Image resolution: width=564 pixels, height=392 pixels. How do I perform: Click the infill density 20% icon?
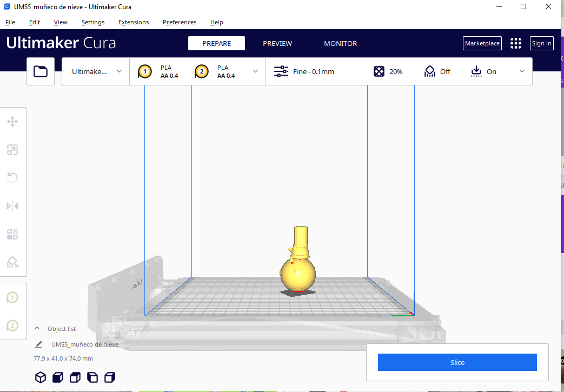point(379,71)
